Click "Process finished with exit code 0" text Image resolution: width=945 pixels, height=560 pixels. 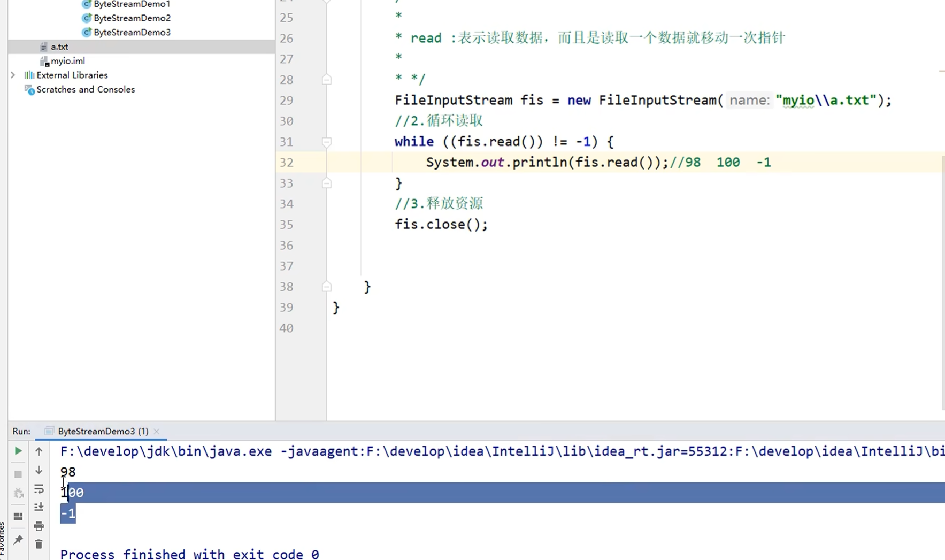tap(189, 554)
